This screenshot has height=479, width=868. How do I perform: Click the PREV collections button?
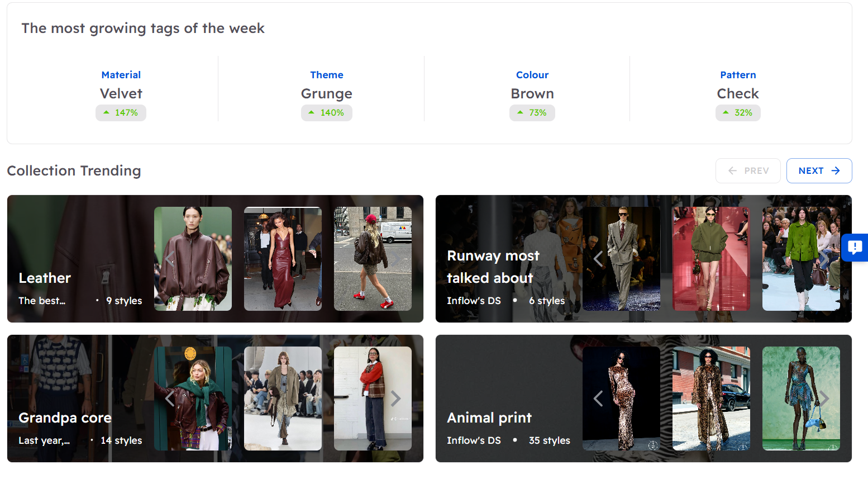tap(748, 170)
